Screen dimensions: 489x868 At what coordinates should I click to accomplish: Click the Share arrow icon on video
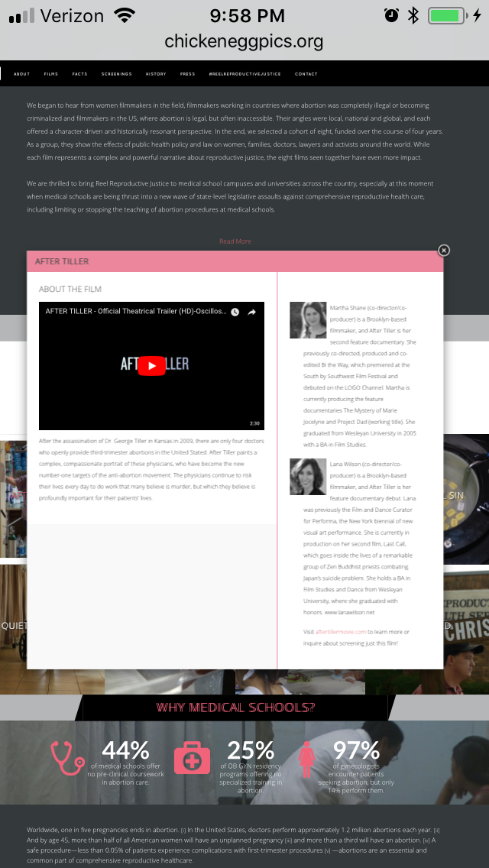252,312
